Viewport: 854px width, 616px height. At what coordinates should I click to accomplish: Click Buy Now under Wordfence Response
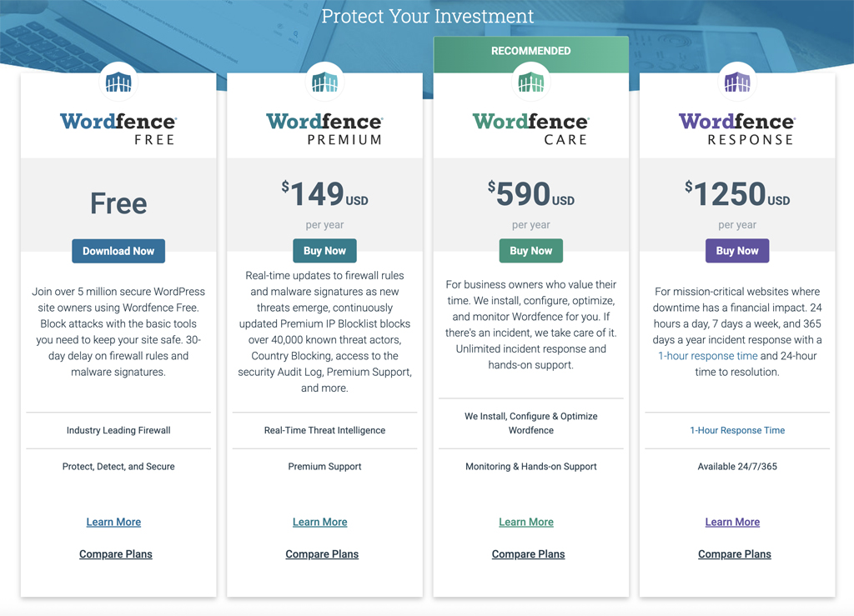click(737, 251)
